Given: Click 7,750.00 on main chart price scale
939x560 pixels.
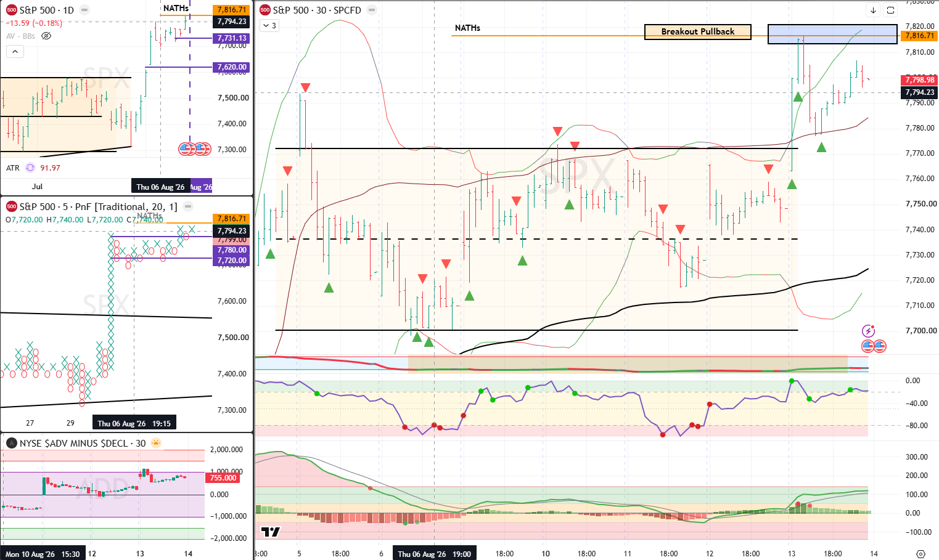Looking at the screenshot, I should [921, 204].
